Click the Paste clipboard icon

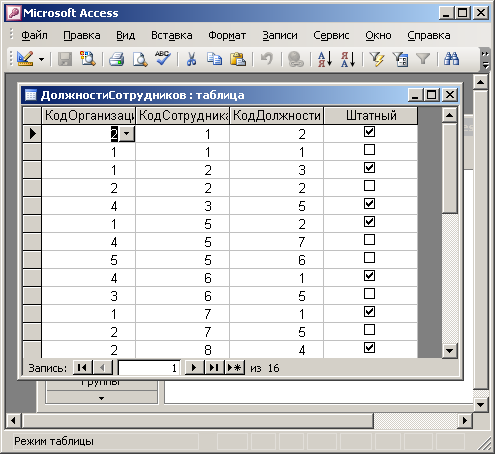(x=238, y=59)
